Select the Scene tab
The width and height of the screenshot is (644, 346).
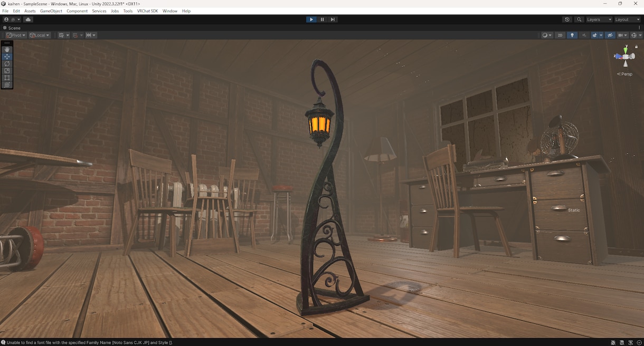(x=12, y=28)
